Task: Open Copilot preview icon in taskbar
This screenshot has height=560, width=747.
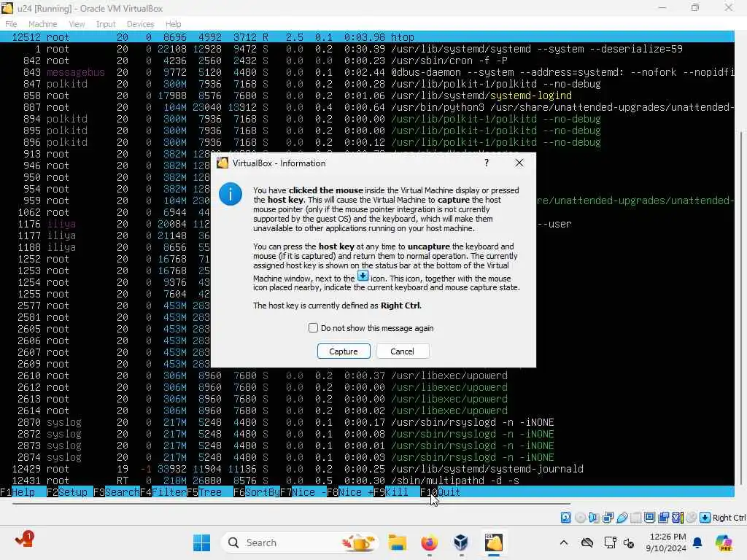Action: pyautogui.click(x=724, y=542)
